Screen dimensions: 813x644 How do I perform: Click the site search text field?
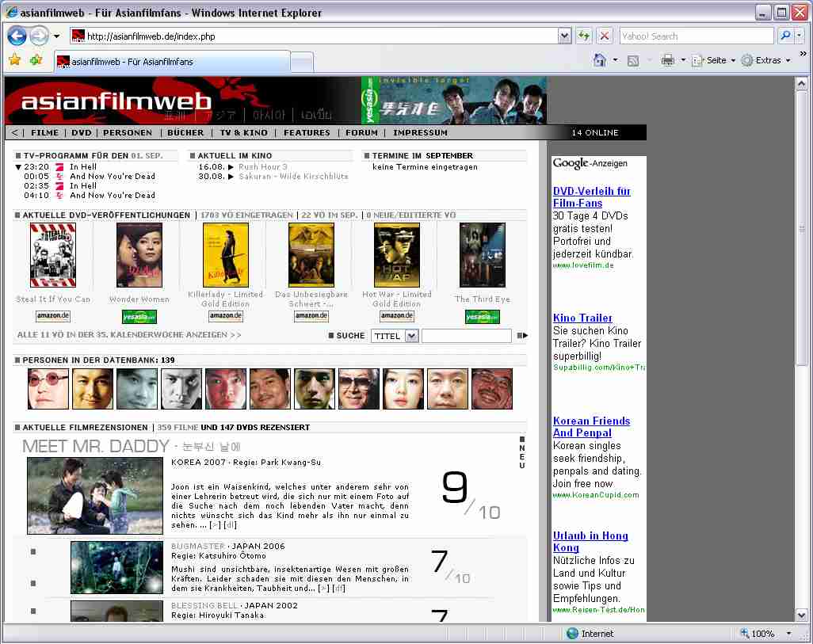coord(466,336)
